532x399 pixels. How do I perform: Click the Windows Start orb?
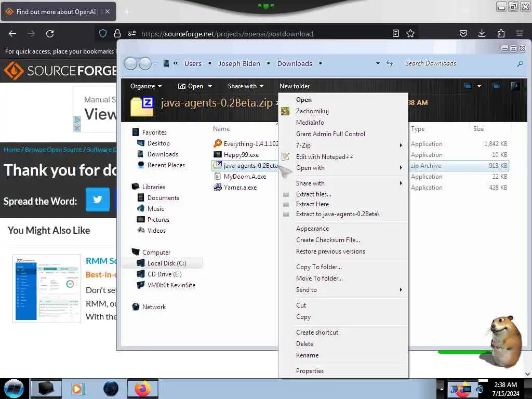pyautogui.click(x=14, y=389)
